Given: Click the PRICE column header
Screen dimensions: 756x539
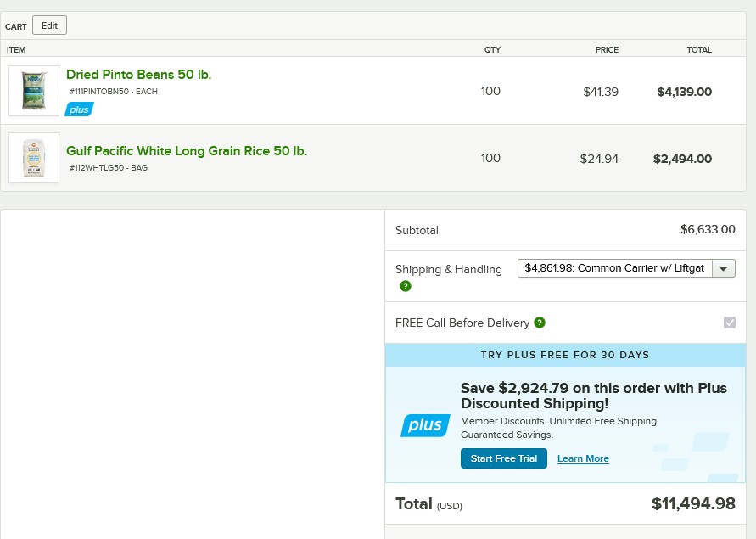Looking at the screenshot, I should click(x=607, y=50).
